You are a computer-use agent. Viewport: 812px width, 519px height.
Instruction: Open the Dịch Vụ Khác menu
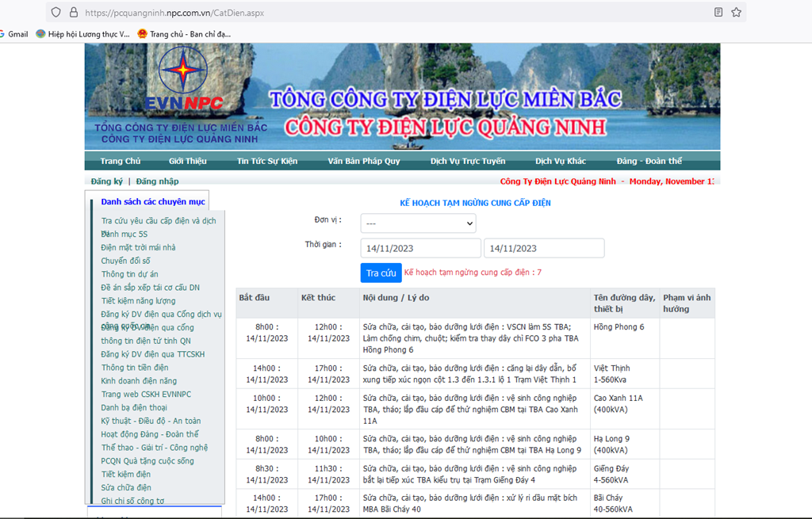(561, 161)
